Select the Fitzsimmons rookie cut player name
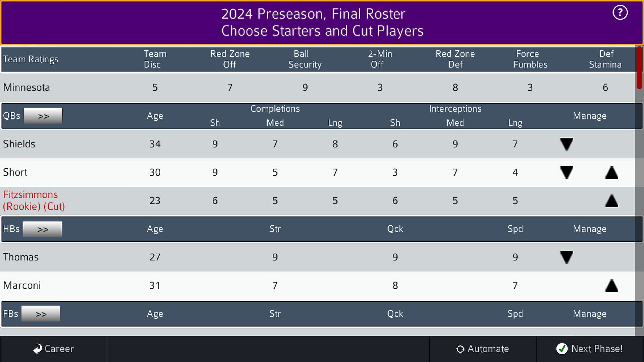The height and width of the screenshot is (362, 644). [34, 200]
